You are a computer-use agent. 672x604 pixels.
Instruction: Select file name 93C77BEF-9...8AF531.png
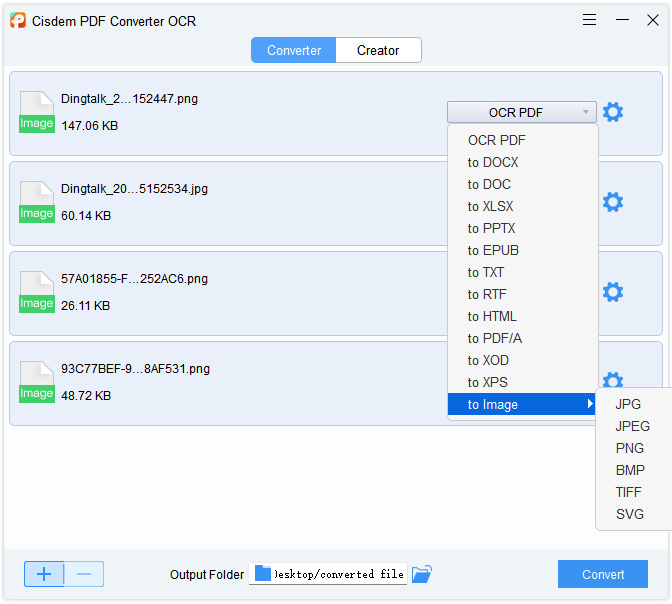(x=135, y=369)
